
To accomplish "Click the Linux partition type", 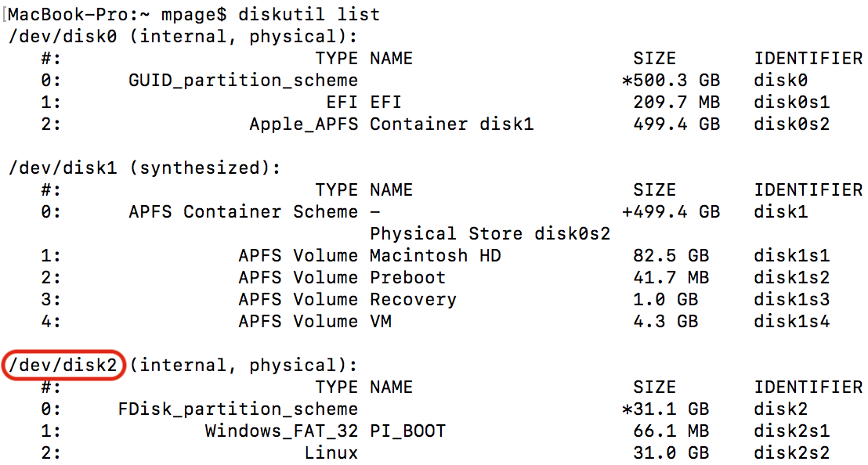I will pos(331,453).
